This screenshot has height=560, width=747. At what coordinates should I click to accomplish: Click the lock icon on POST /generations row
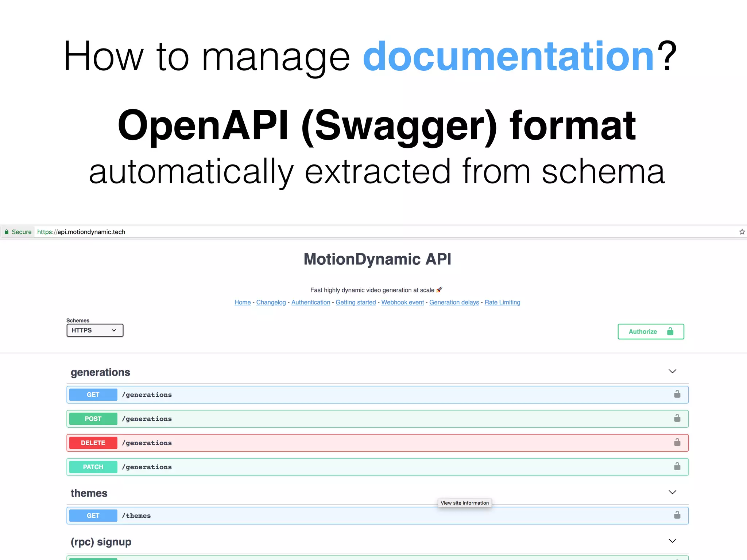click(x=677, y=418)
